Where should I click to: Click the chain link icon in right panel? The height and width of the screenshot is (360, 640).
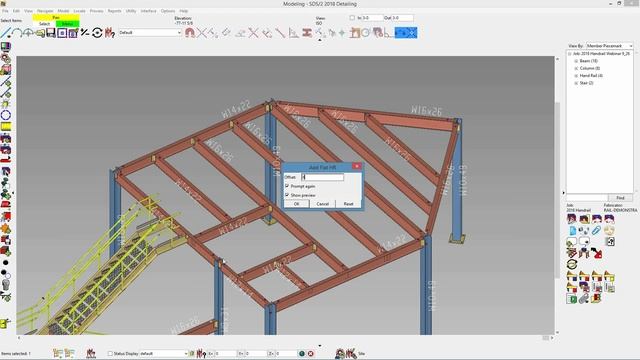[x=584, y=299]
